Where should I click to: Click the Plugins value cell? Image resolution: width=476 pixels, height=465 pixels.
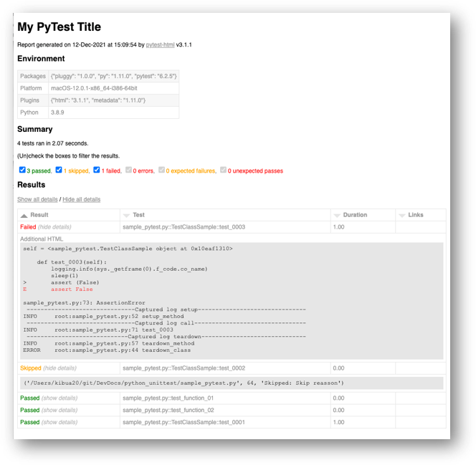click(113, 100)
